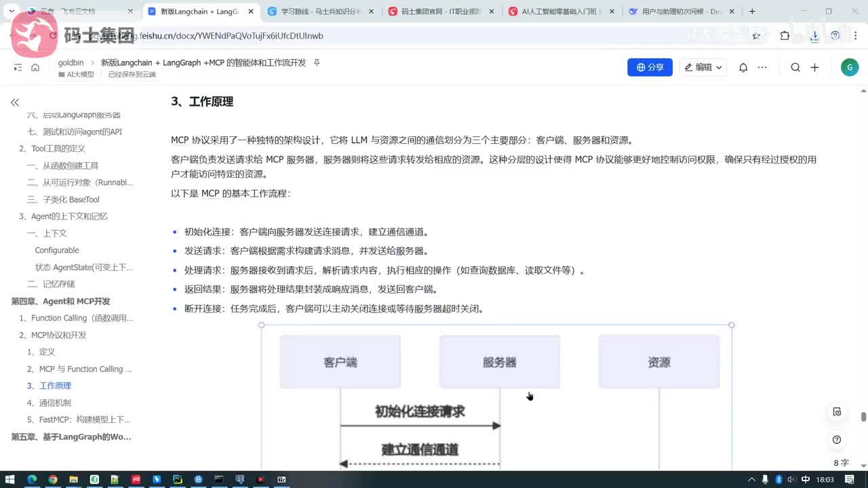Select outline item 2、MCP协议和开发

click(x=53, y=335)
